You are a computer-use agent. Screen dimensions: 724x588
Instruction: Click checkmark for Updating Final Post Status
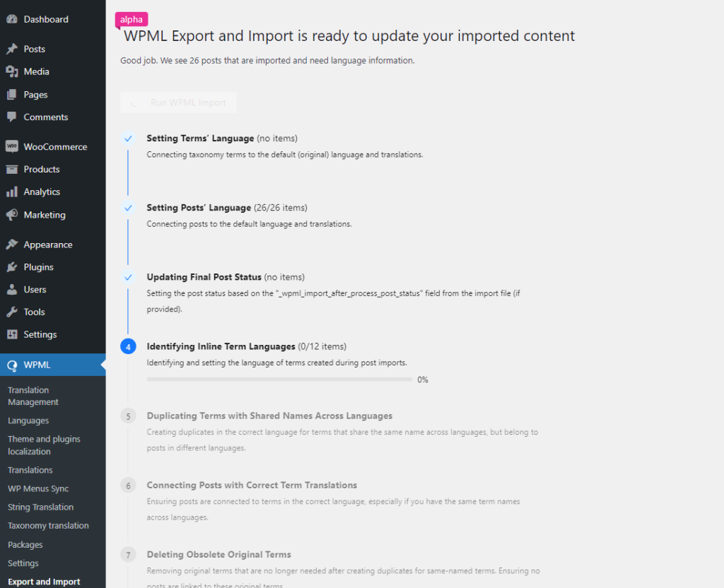pos(129,277)
